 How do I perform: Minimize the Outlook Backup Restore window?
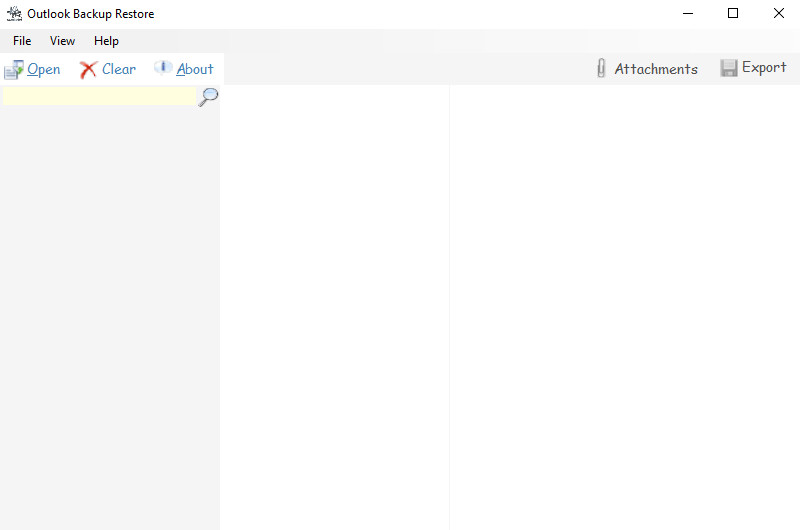688,14
